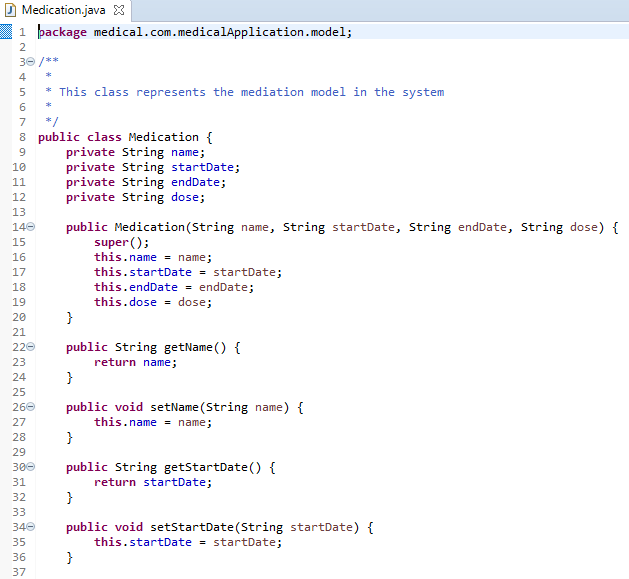
Task: Click the setStartDate method name on line 34
Action: tap(192, 527)
